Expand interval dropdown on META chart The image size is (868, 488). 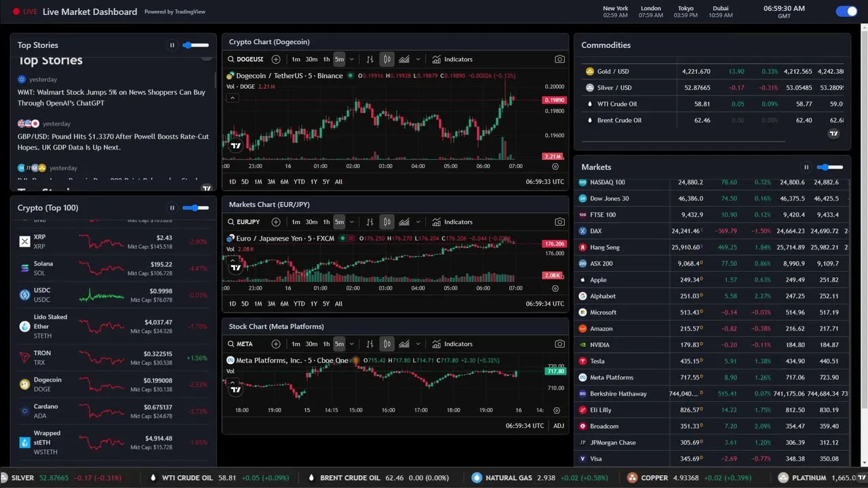point(351,344)
